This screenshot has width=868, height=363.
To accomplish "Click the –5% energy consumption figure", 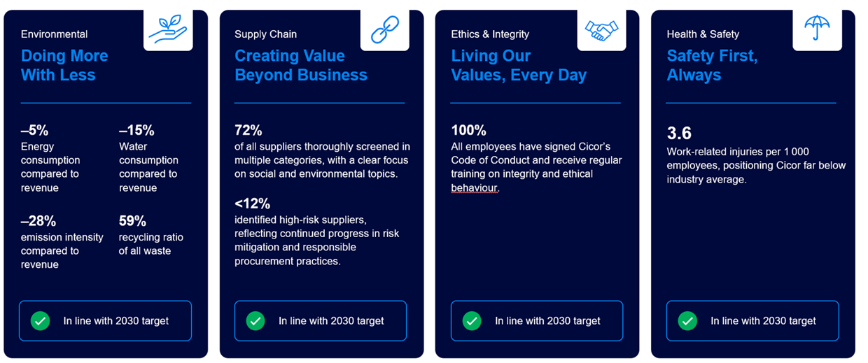I will point(34,130).
